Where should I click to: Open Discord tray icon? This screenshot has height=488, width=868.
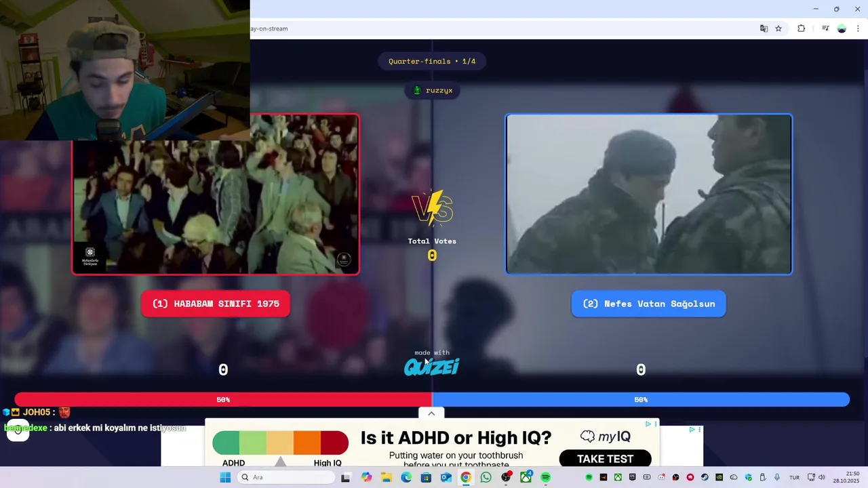661,477
